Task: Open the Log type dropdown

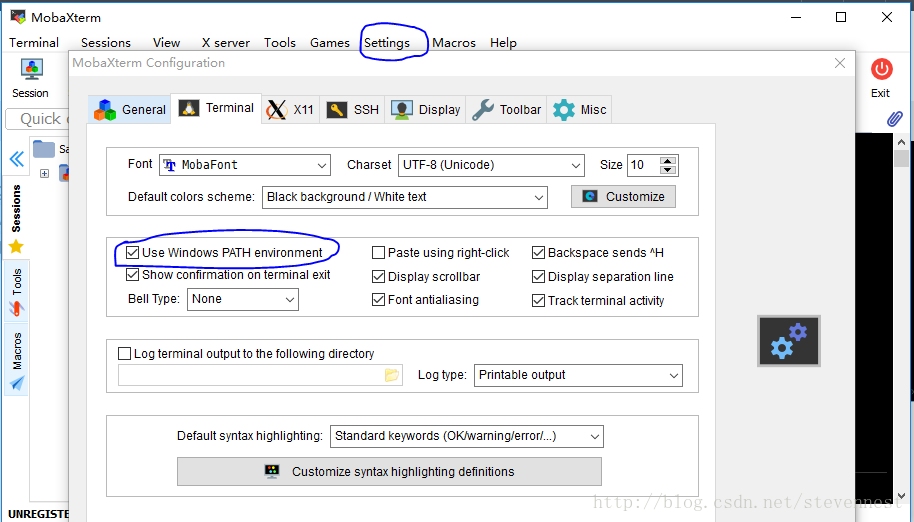Action: (578, 375)
